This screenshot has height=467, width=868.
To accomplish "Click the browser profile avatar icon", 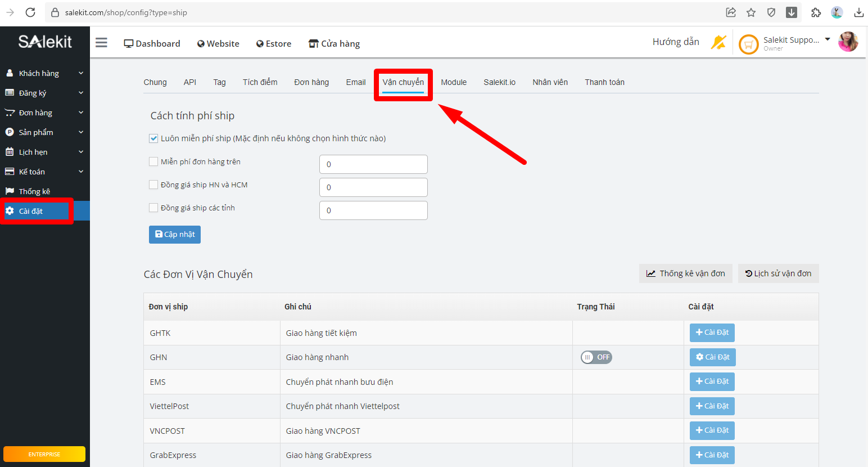I will pyautogui.click(x=837, y=12).
